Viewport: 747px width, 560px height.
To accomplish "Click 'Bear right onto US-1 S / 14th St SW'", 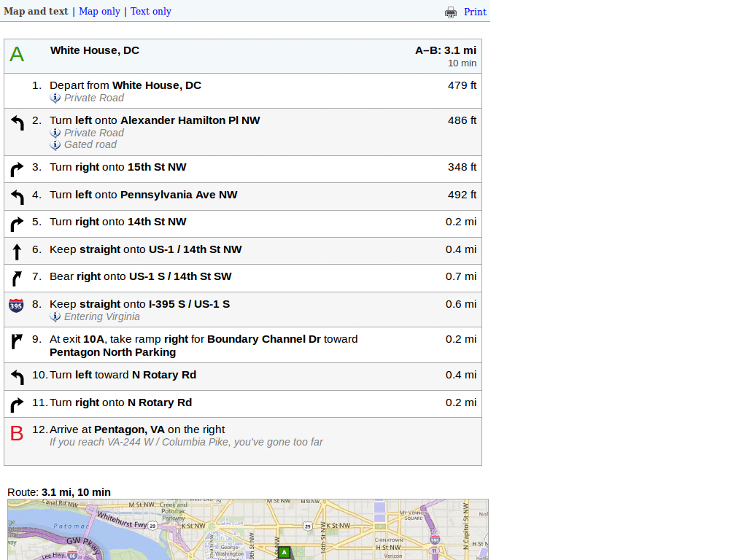I will (141, 276).
